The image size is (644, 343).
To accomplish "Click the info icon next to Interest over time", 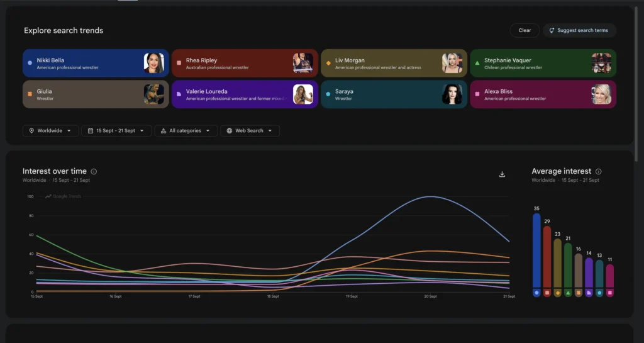I will (94, 172).
